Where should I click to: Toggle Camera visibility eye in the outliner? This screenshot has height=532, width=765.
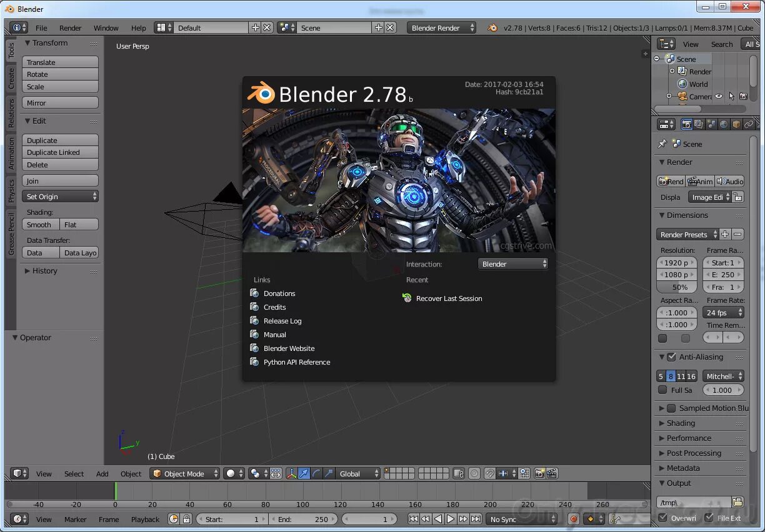click(719, 96)
